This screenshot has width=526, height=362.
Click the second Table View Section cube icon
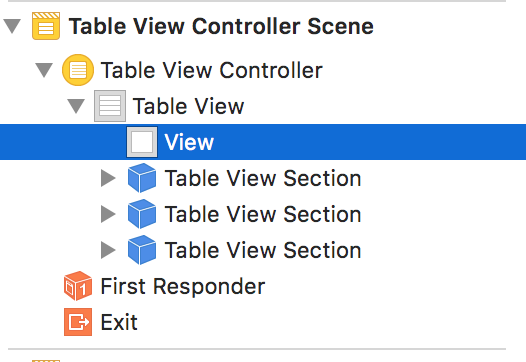tap(142, 214)
